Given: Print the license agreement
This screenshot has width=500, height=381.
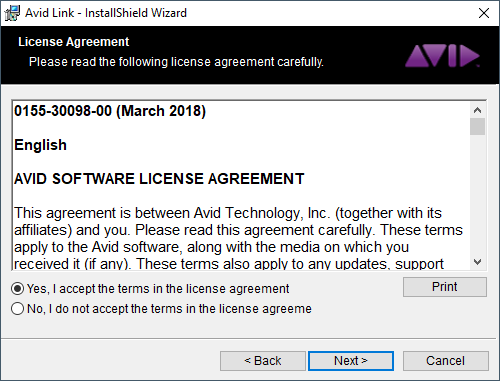Looking at the screenshot, I should point(445,287).
